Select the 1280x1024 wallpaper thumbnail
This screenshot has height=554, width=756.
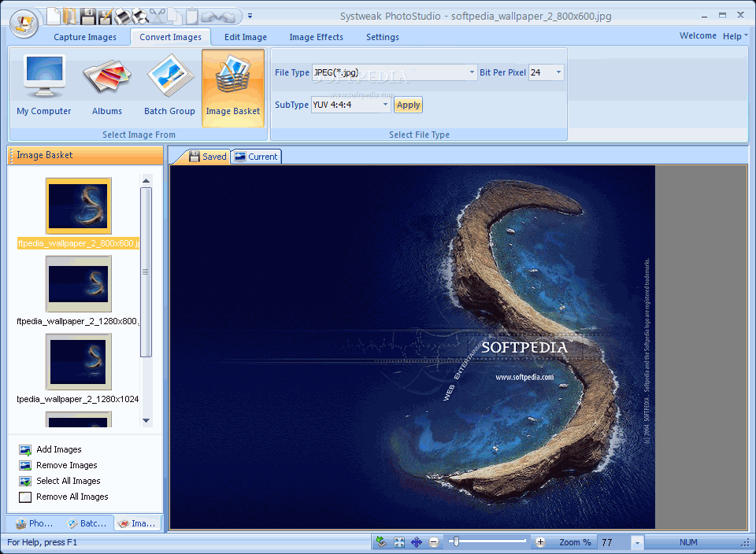[x=78, y=362]
